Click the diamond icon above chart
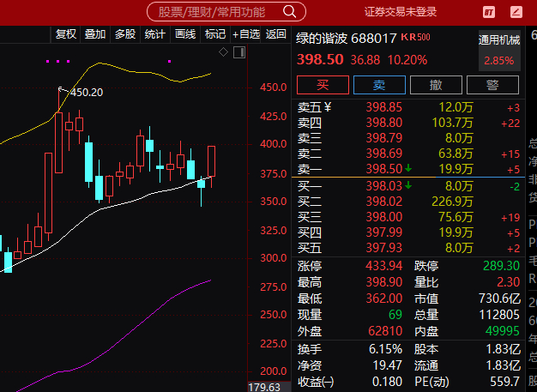Image resolution: width=537 pixels, height=392 pixels. 223,52
